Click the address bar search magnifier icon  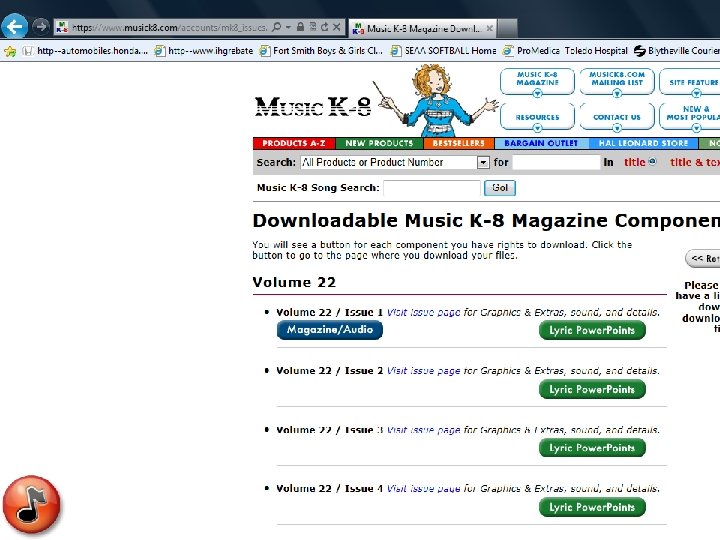click(276, 27)
